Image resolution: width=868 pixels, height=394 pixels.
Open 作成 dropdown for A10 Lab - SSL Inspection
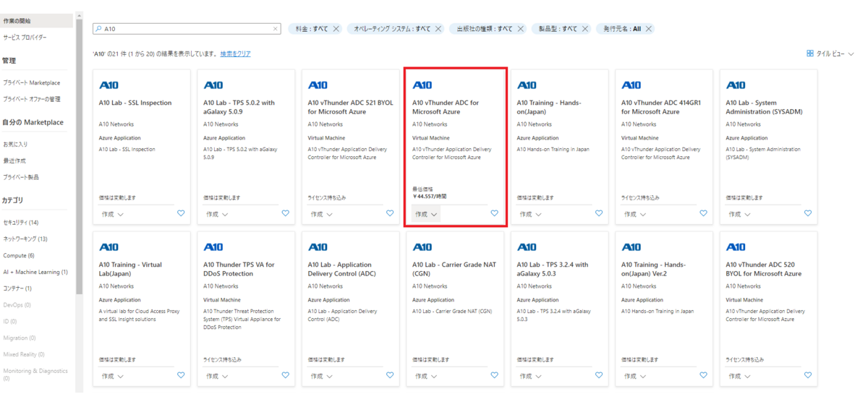tap(113, 214)
